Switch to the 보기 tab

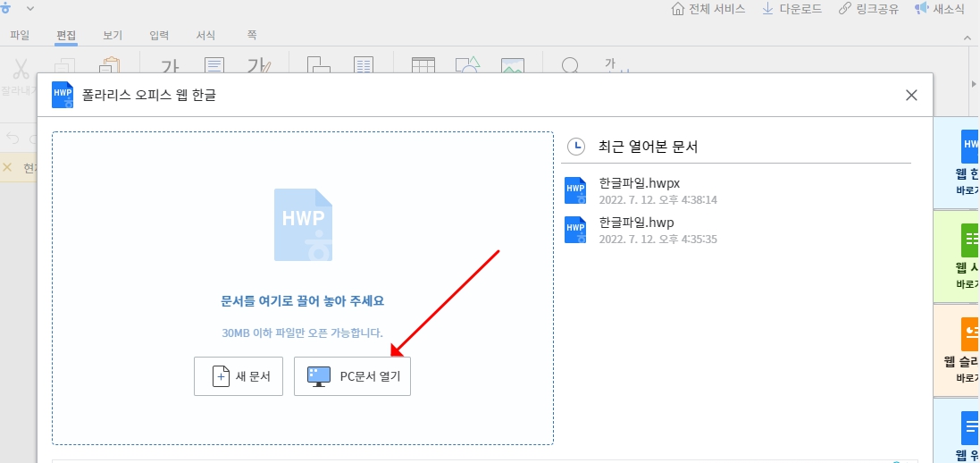coord(113,35)
